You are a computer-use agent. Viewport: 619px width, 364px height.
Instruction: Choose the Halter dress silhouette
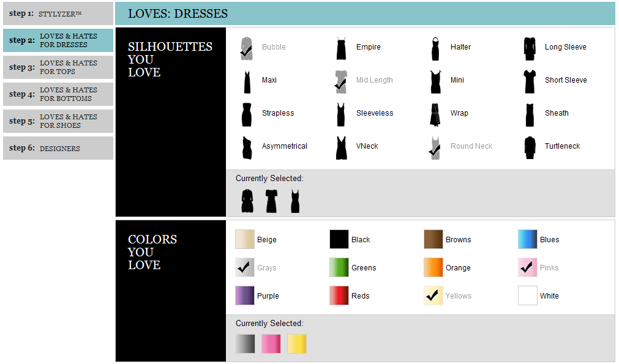click(x=435, y=48)
